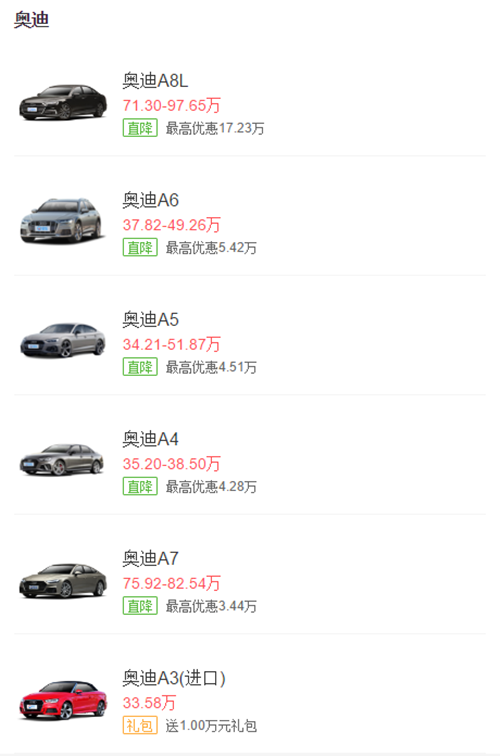
Task: Open the grey Audi A6 car thumbnail
Action: point(61,221)
